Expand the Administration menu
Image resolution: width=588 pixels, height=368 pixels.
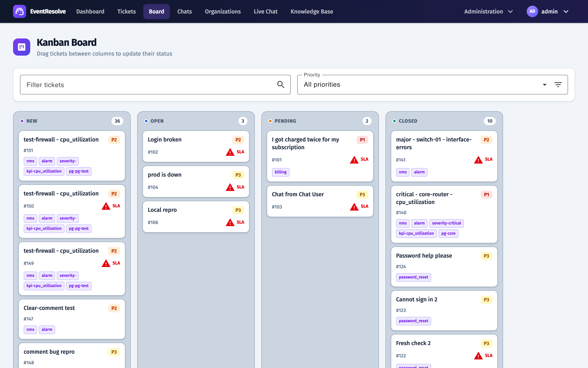[488, 11]
